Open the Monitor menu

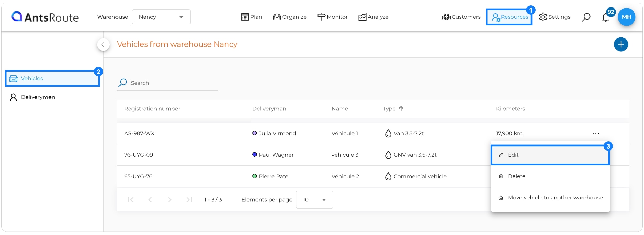(332, 17)
